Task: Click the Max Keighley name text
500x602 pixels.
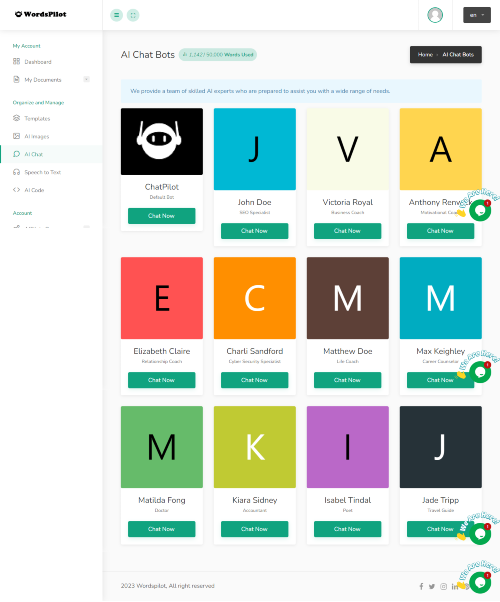Action: point(440,351)
